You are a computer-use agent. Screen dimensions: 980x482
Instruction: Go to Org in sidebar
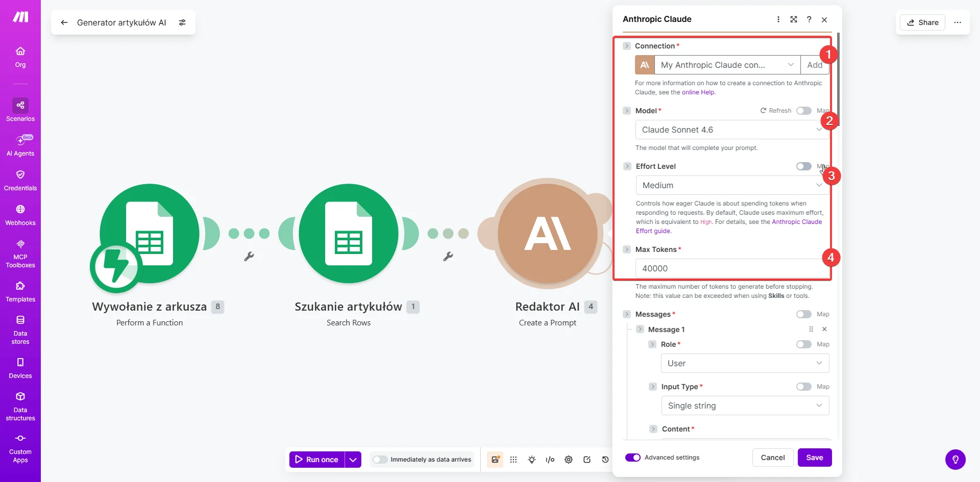tap(20, 57)
